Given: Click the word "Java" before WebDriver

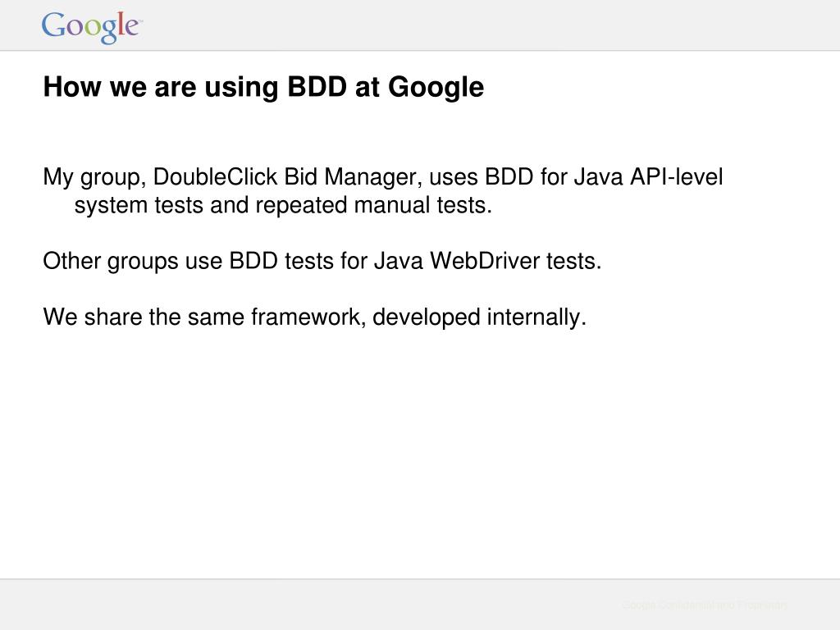Looking at the screenshot, I should point(399,262).
